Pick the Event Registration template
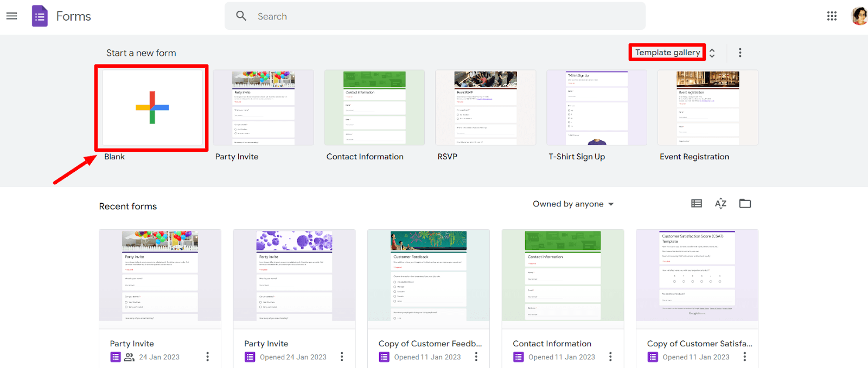The image size is (868, 368). (708, 107)
